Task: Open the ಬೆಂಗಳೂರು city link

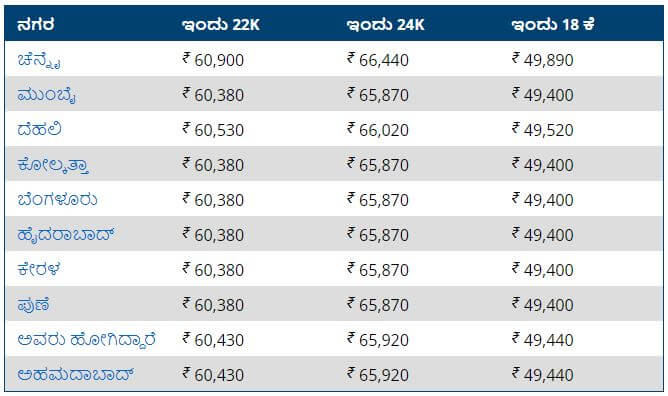Action: click(57, 200)
